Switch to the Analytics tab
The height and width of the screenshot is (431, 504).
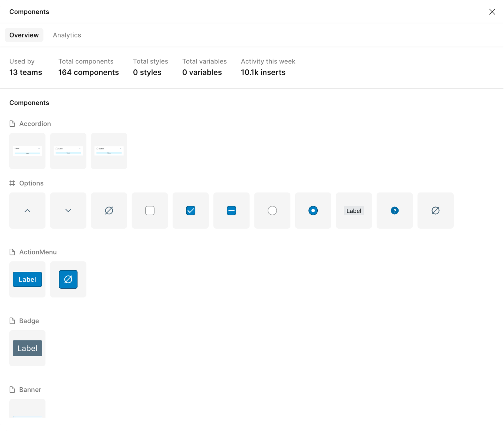pyautogui.click(x=67, y=35)
